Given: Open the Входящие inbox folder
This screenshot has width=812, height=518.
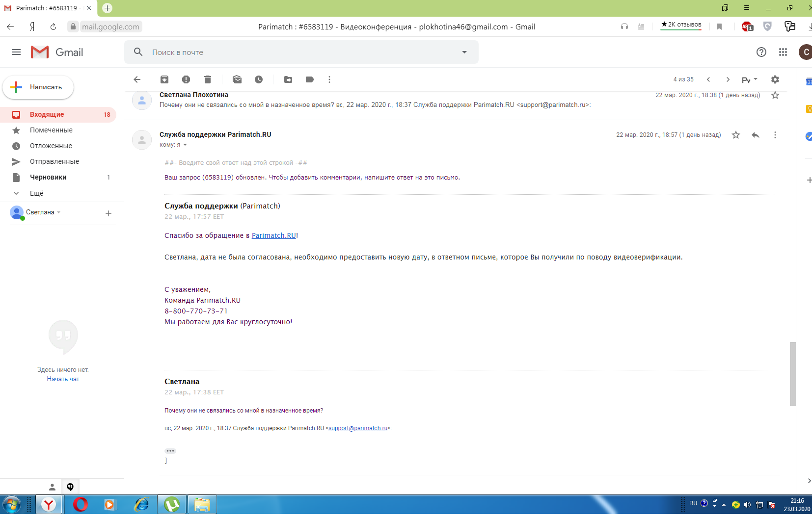Looking at the screenshot, I should point(47,114).
